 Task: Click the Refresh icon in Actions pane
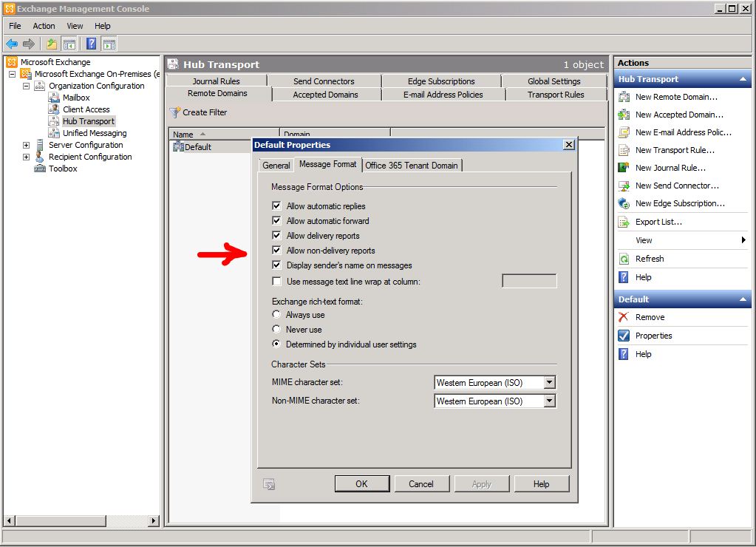tap(623, 259)
